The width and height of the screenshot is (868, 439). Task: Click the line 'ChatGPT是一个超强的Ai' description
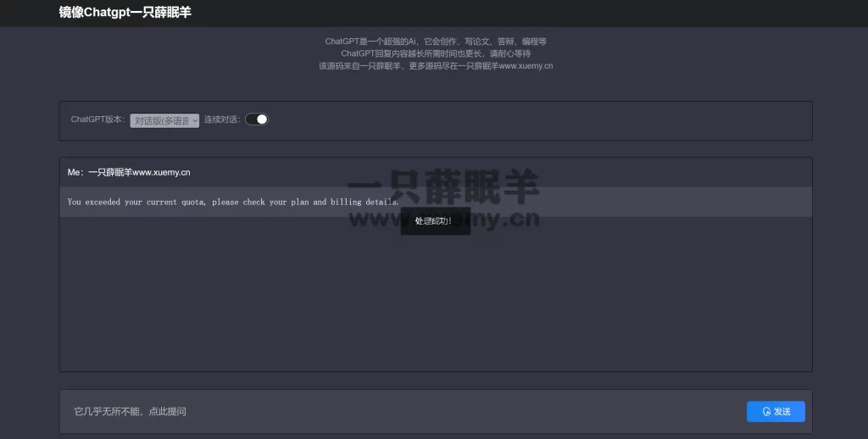(x=436, y=42)
